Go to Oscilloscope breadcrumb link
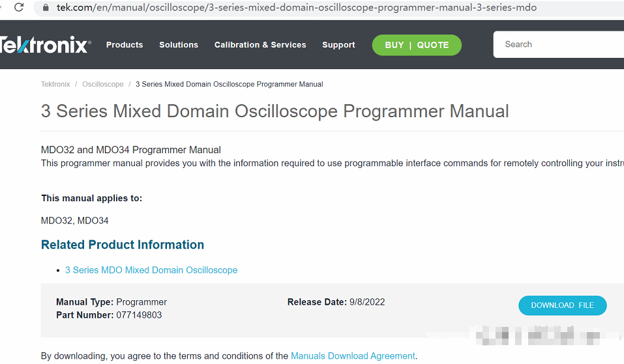 (x=102, y=85)
